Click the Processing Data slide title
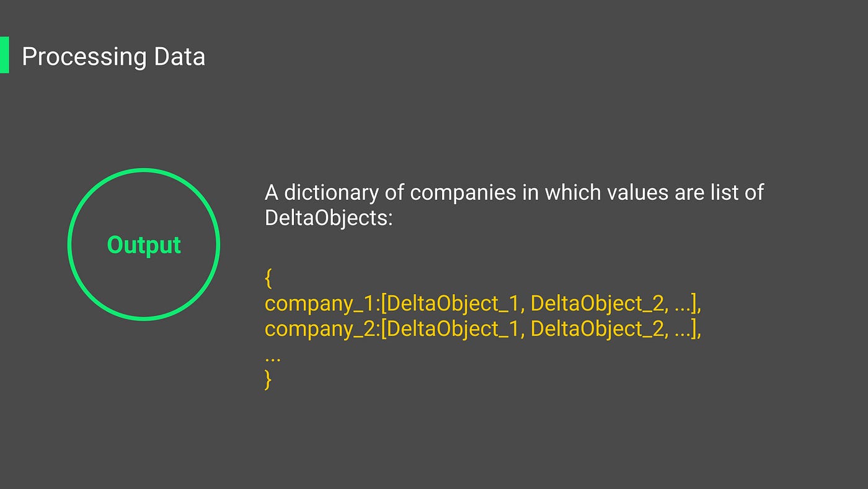 (x=113, y=57)
